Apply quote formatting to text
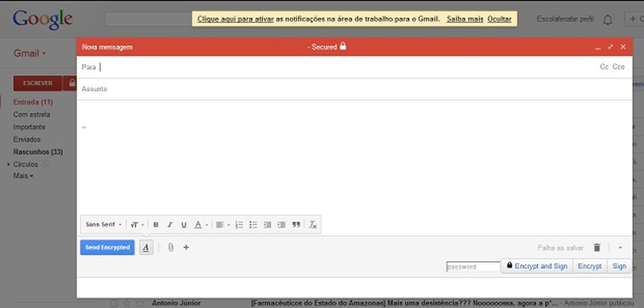The image size is (644, 308). [296, 225]
